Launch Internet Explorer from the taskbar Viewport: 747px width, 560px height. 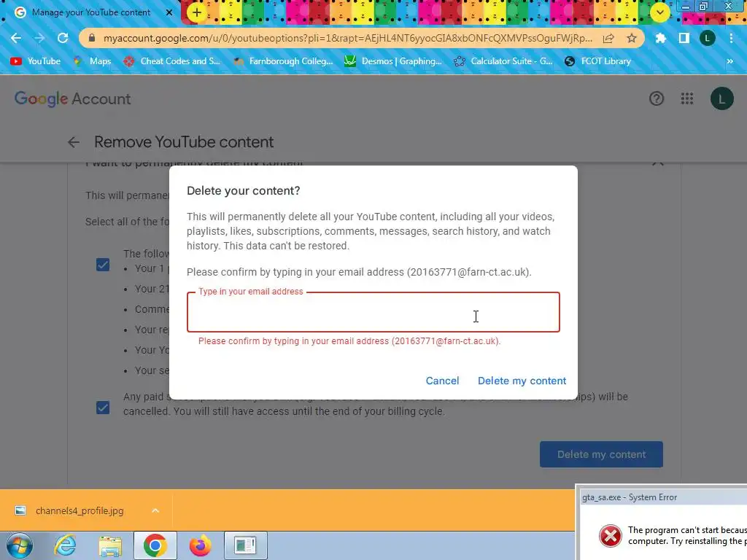click(x=64, y=545)
